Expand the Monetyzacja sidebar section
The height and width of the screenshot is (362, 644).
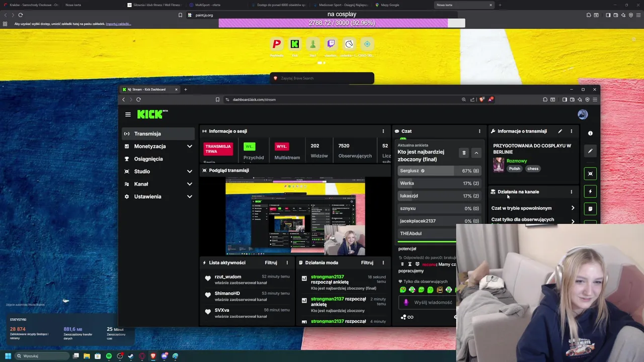158,146
